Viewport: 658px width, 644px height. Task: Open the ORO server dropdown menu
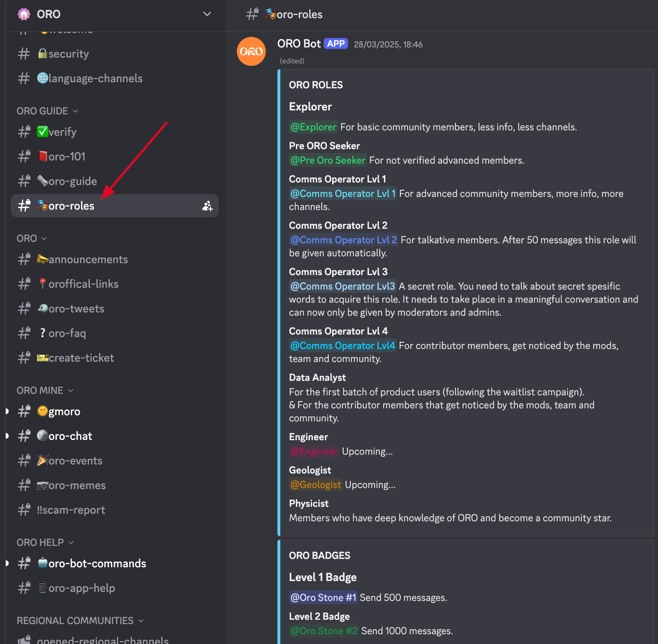click(207, 14)
